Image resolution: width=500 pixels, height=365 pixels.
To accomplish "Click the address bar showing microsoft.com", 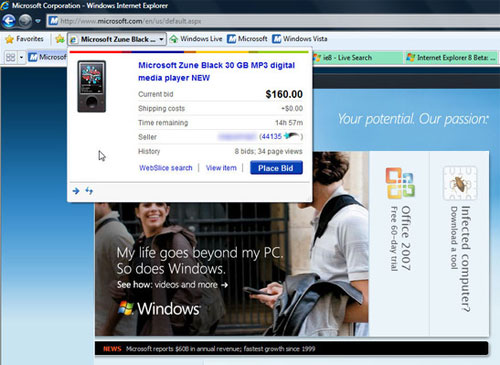I will point(273,21).
